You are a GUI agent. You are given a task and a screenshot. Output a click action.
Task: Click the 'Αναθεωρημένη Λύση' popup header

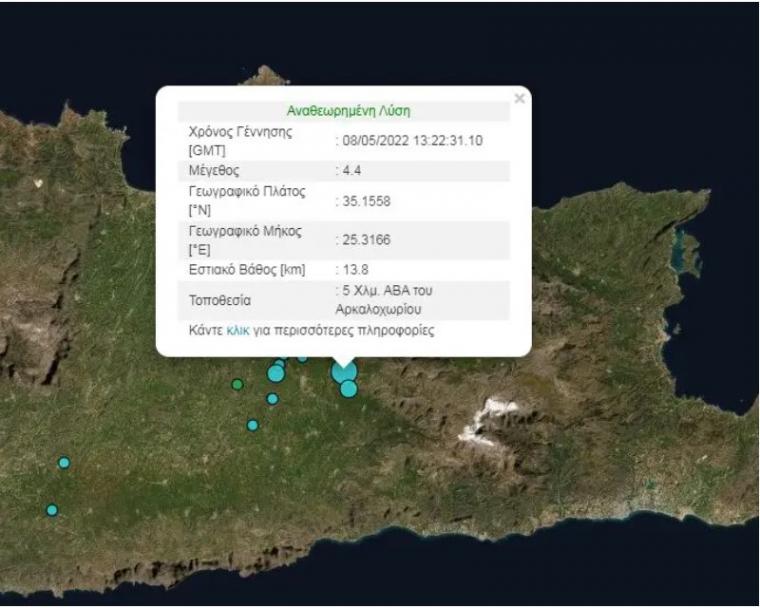(x=348, y=111)
